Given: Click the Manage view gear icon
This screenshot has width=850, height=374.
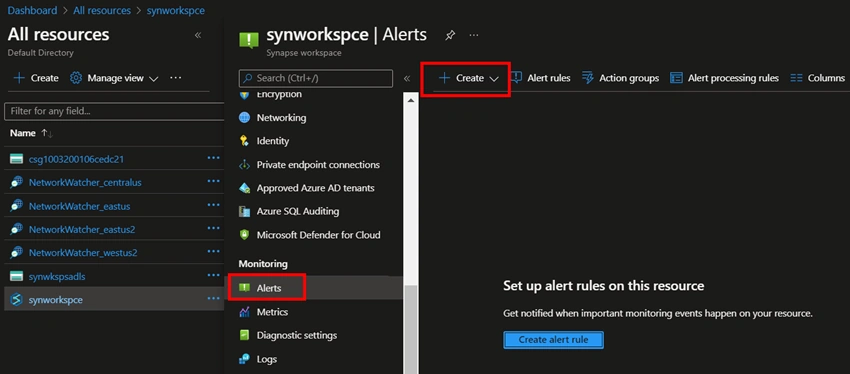Looking at the screenshot, I should (x=76, y=78).
